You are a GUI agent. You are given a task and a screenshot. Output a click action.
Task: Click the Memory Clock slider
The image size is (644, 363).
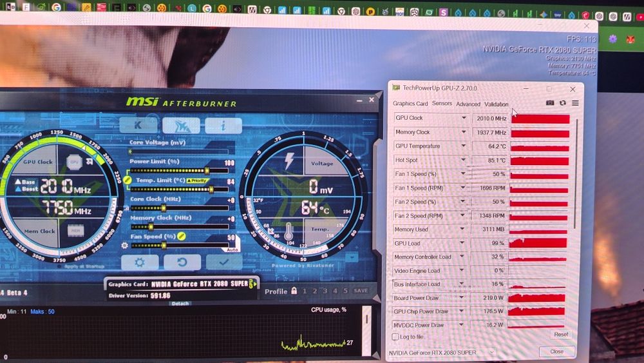179,226
